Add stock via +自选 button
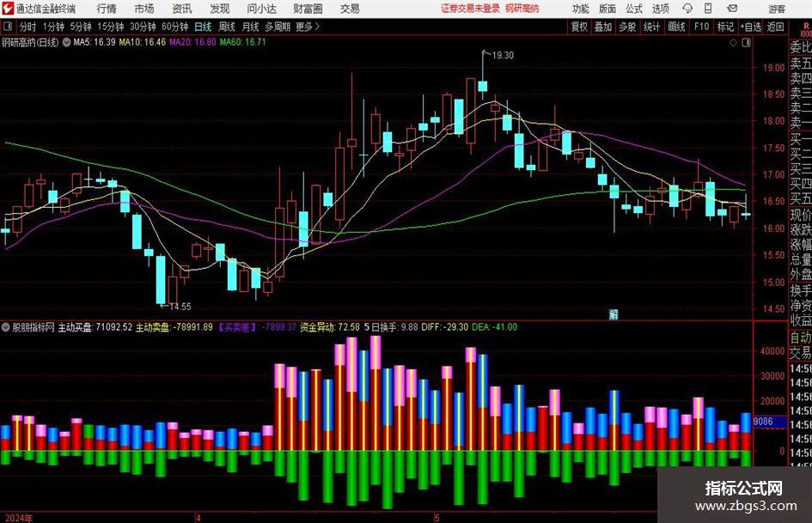The width and height of the screenshot is (812, 523). point(750,27)
